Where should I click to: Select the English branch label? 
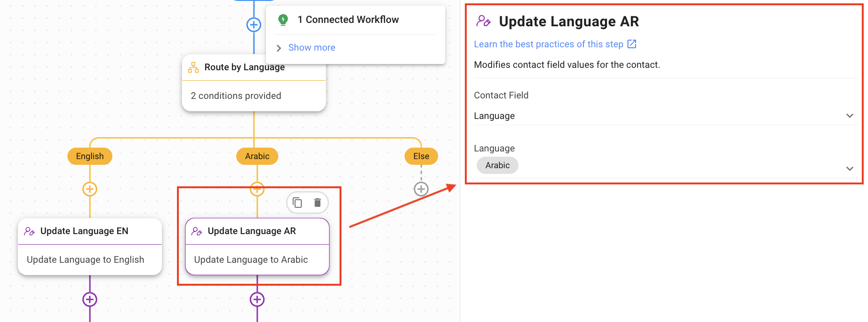[90, 156]
